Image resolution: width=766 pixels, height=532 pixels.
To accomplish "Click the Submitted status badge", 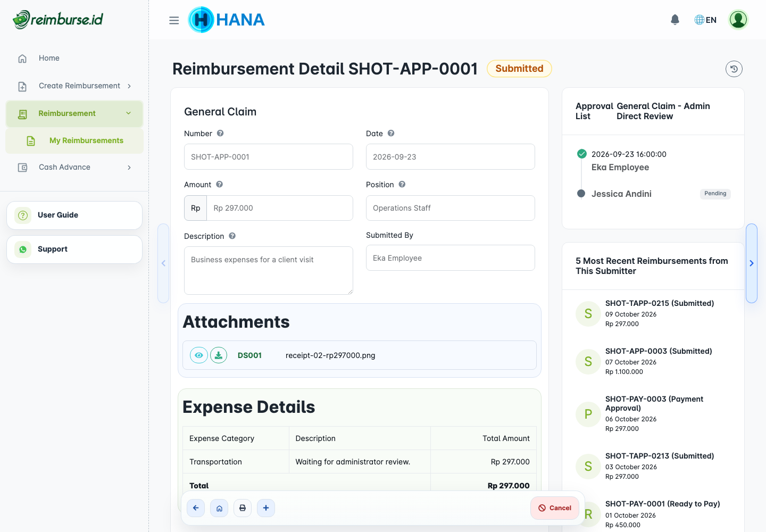I will tap(519, 69).
